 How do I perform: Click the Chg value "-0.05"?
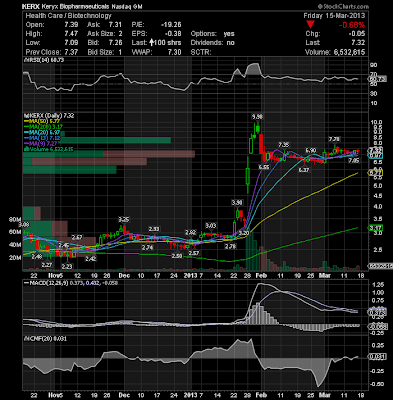(x=356, y=34)
